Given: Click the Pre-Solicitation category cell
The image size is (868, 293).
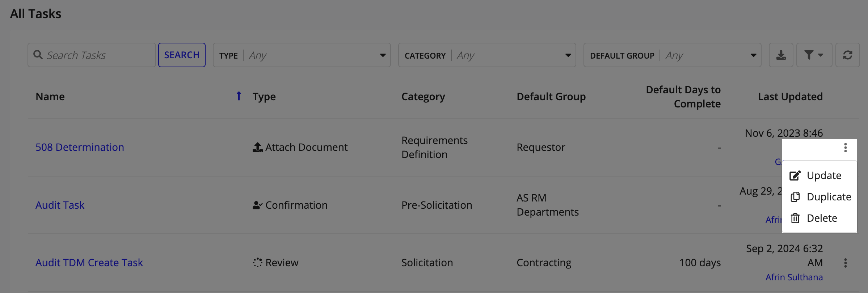Looking at the screenshot, I should (437, 205).
